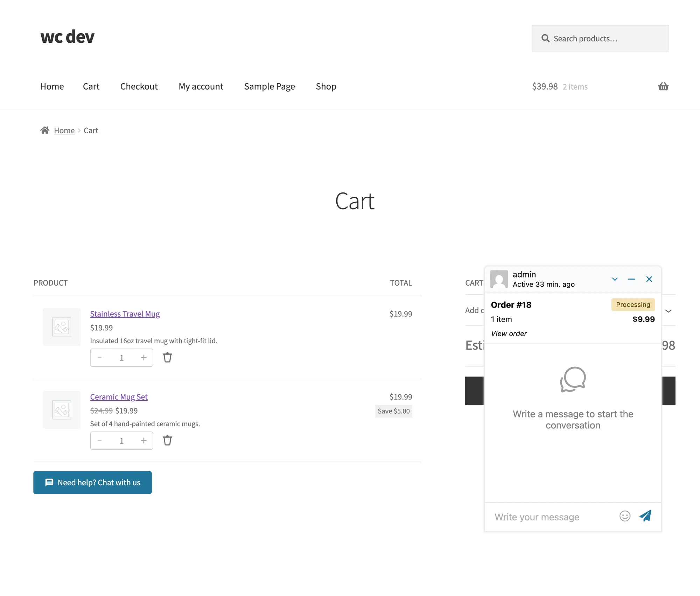
Task: Click the Cart page heading
Action: coord(355,201)
